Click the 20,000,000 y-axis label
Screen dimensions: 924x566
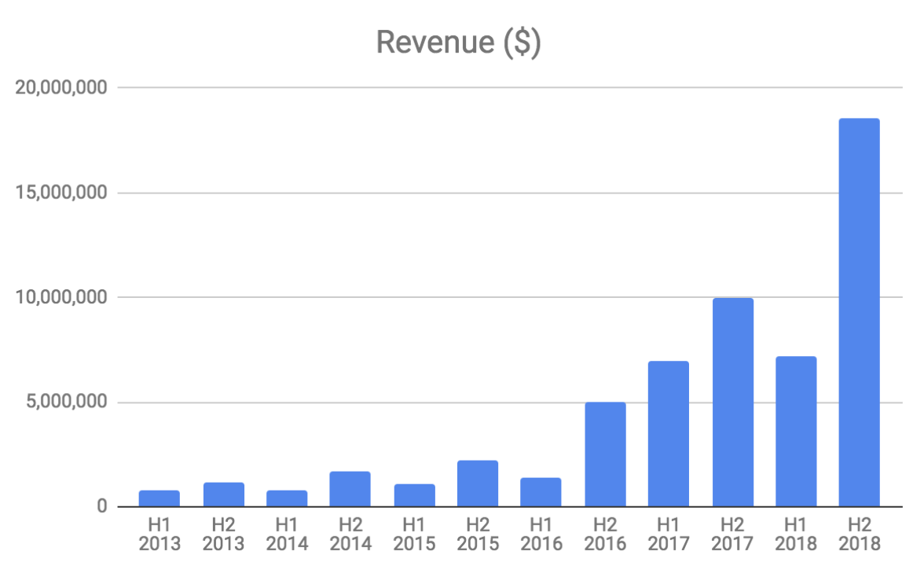61,88
